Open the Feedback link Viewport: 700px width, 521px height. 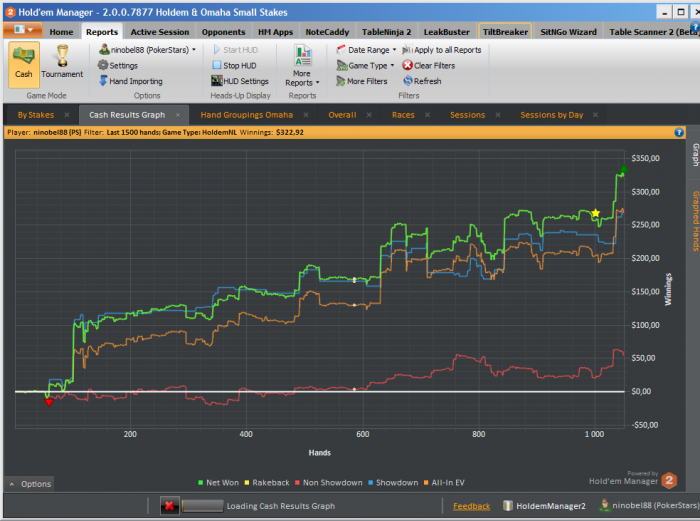click(471, 506)
